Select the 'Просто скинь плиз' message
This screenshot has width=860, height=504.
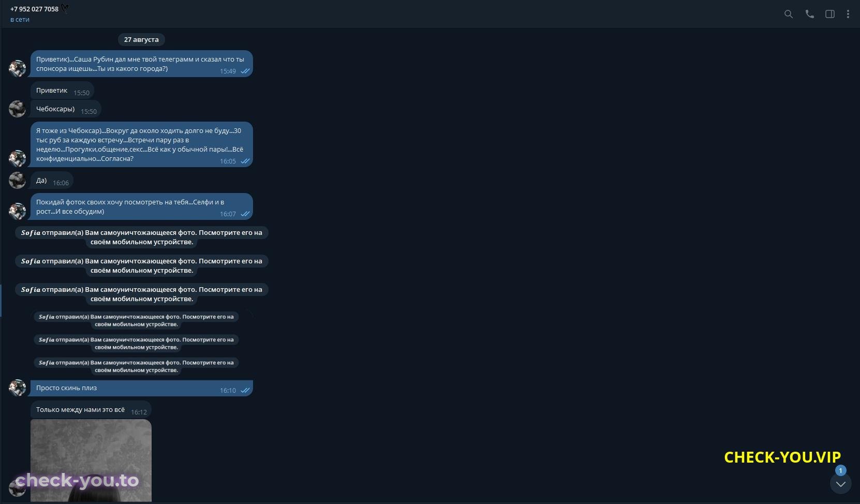tap(141, 388)
